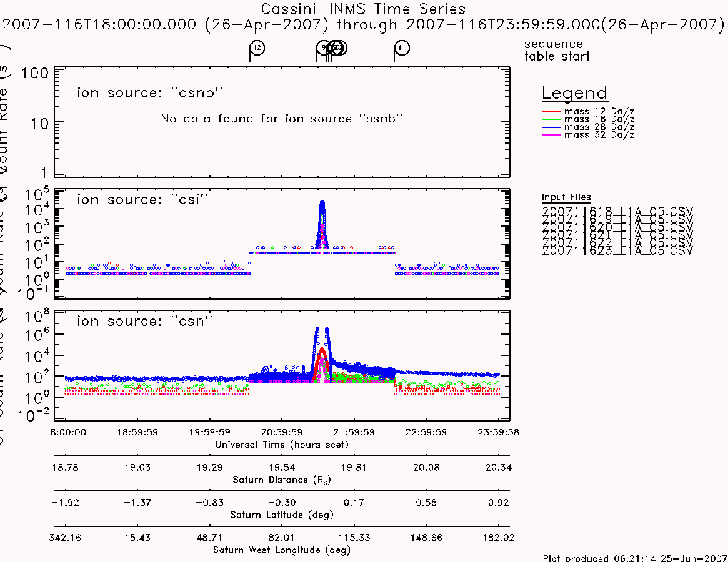Click the '23:59:58' time axis tick
The width and height of the screenshot is (728, 562).
coord(498,432)
